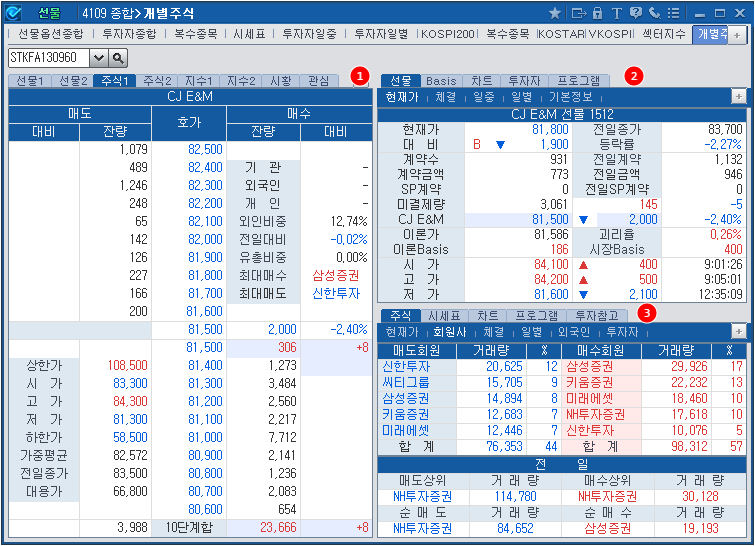Select KOSPI200 top tab
The height and width of the screenshot is (546, 755).
click(448, 34)
